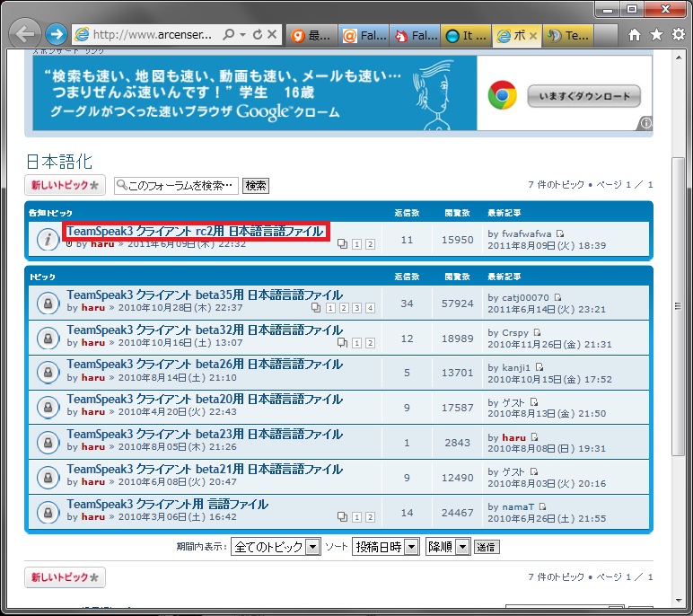Click the locked topic icon for beta23 row
This screenshot has width=693, height=616.
(48, 442)
